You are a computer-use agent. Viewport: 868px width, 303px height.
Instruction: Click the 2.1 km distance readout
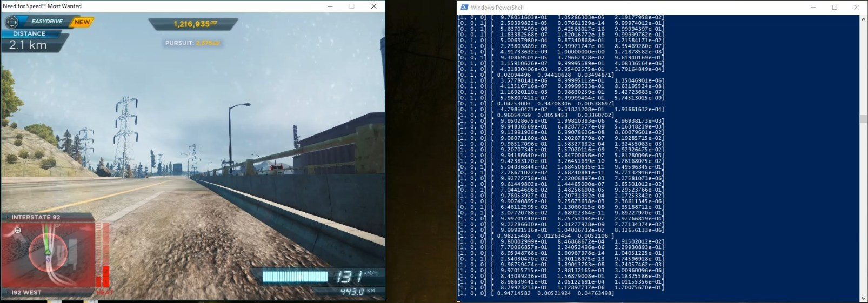pos(28,45)
